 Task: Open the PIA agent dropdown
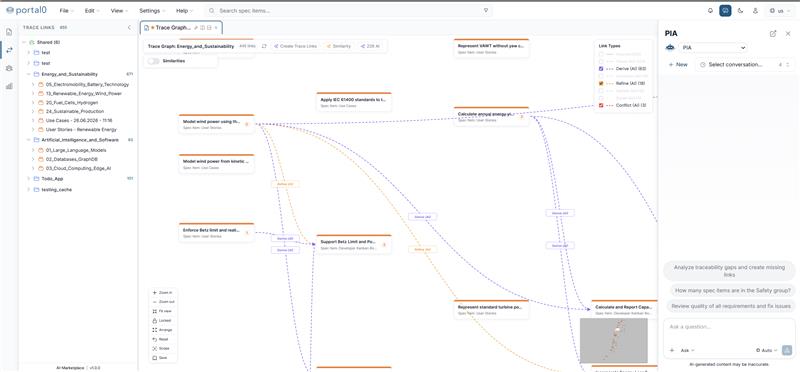pyautogui.click(x=713, y=47)
